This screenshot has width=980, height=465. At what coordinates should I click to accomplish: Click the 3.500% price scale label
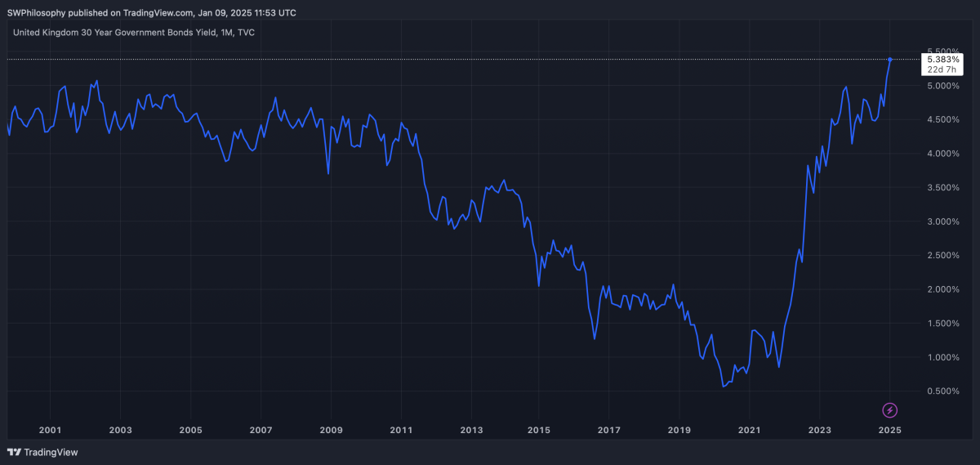tap(942, 188)
